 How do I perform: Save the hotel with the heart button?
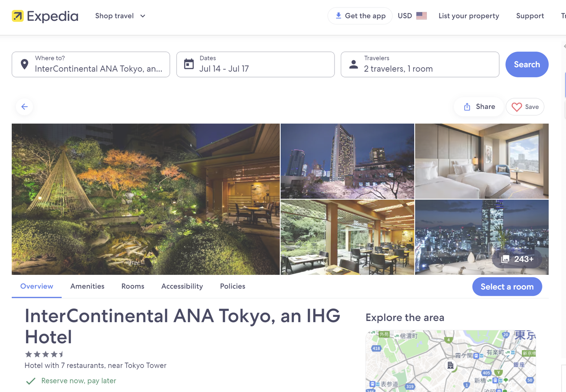[525, 107]
